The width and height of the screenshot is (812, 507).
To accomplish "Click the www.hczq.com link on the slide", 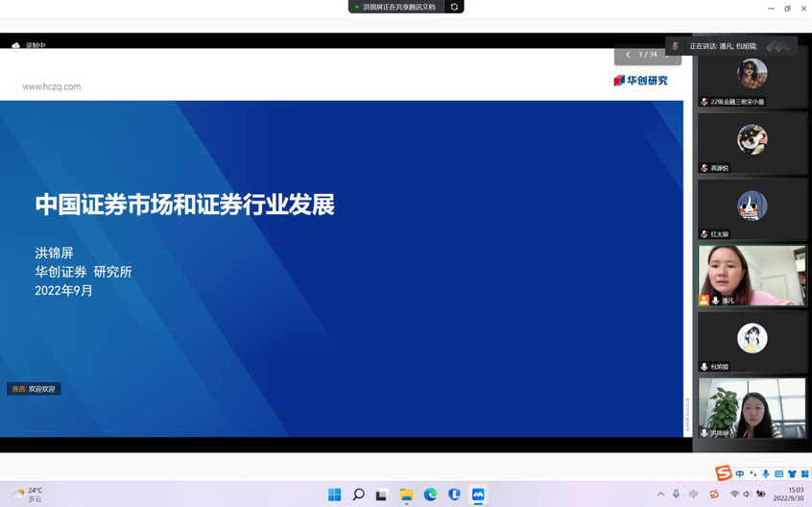I will (x=52, y=86).
